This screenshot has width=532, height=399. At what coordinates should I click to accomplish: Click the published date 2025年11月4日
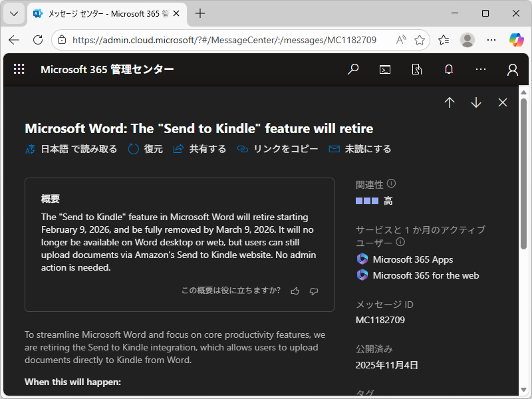pos(386,365)
